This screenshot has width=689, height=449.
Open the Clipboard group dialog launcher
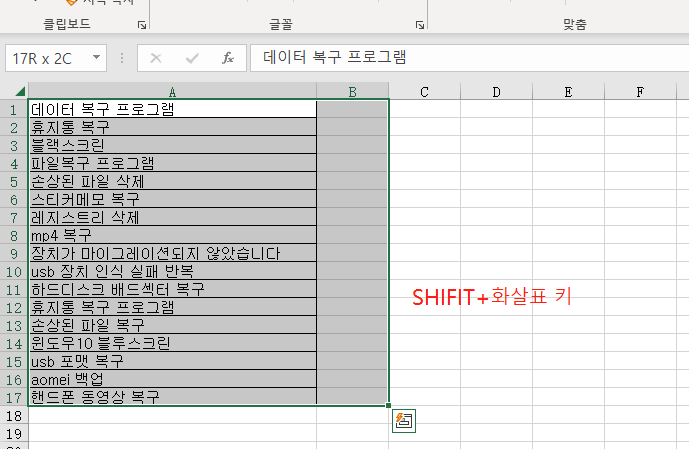click(141, 25)
